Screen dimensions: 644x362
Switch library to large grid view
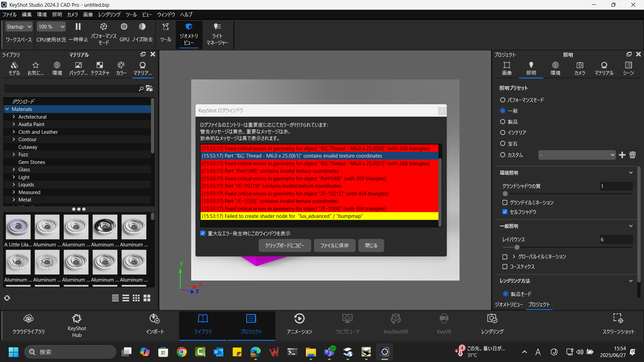click(x=147, y=298)
